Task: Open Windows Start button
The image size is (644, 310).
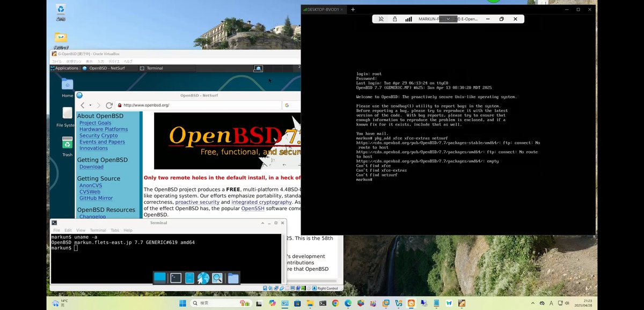Action: pos(182,303)
